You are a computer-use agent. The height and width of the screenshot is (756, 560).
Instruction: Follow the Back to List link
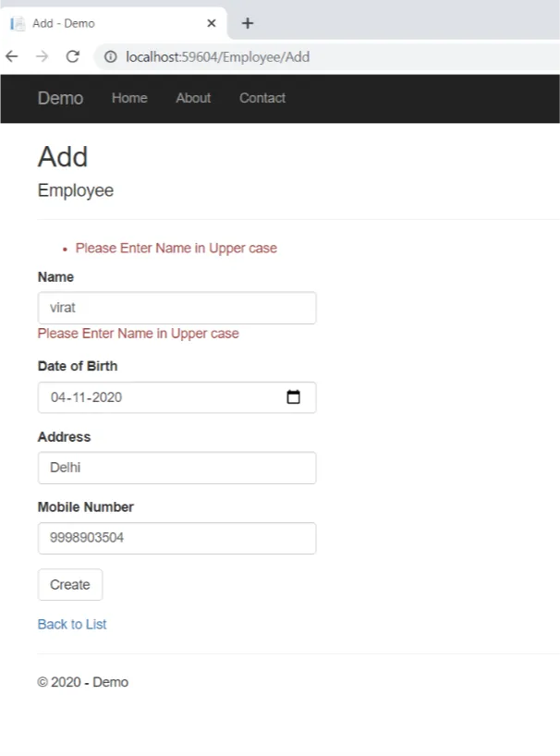(72, 625)
